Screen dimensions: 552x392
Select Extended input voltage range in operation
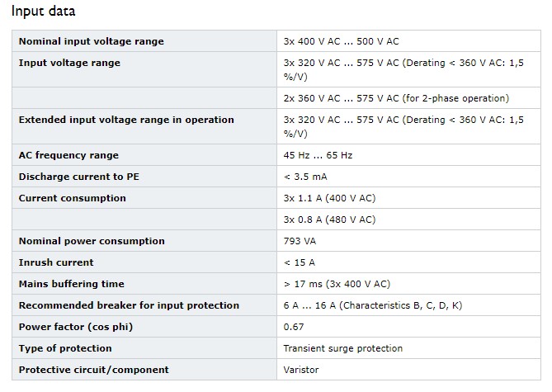click(126, 120)
